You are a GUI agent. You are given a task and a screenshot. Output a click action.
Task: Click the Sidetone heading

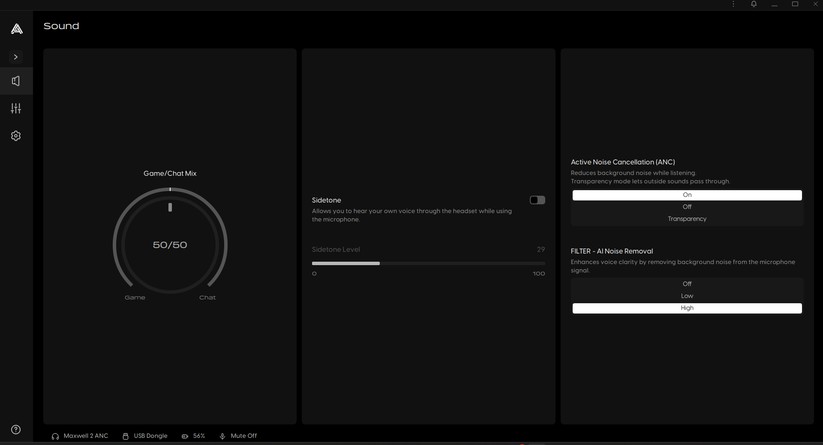pyautogui.click(x=326, y=200)
